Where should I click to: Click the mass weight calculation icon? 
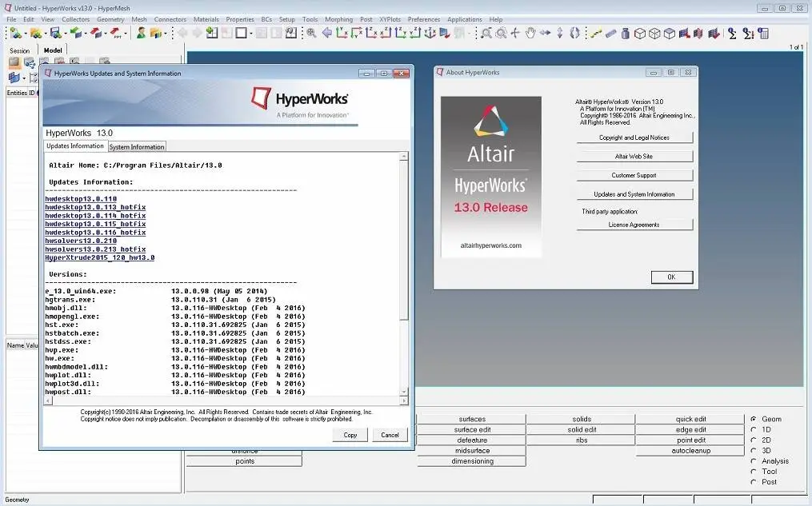click(x=625, y=33)
